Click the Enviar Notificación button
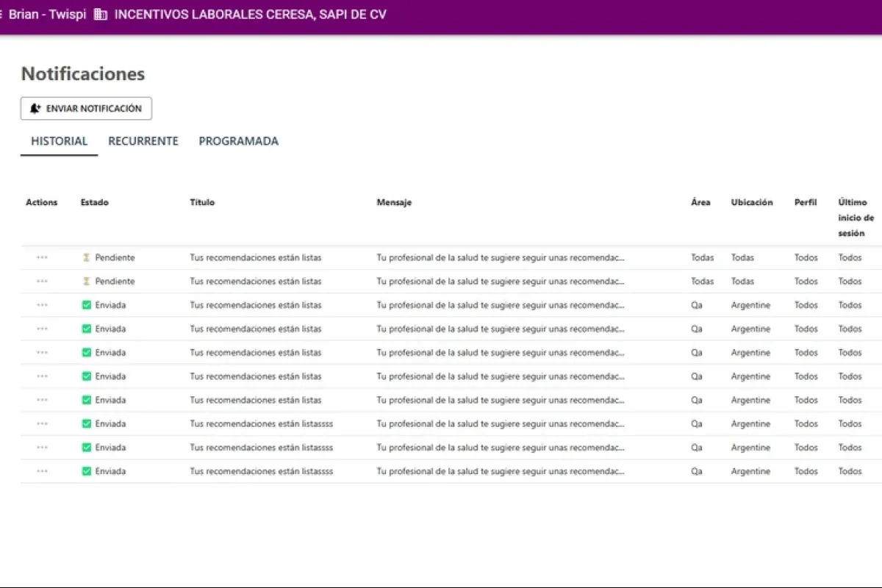The image size is (882, 588). click(x=86, y=109)
